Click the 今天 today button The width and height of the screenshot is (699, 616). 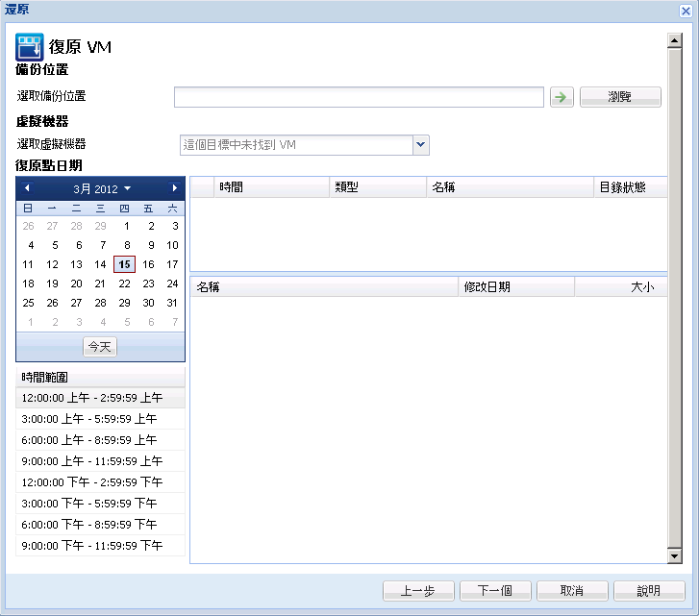coord(100,347)
